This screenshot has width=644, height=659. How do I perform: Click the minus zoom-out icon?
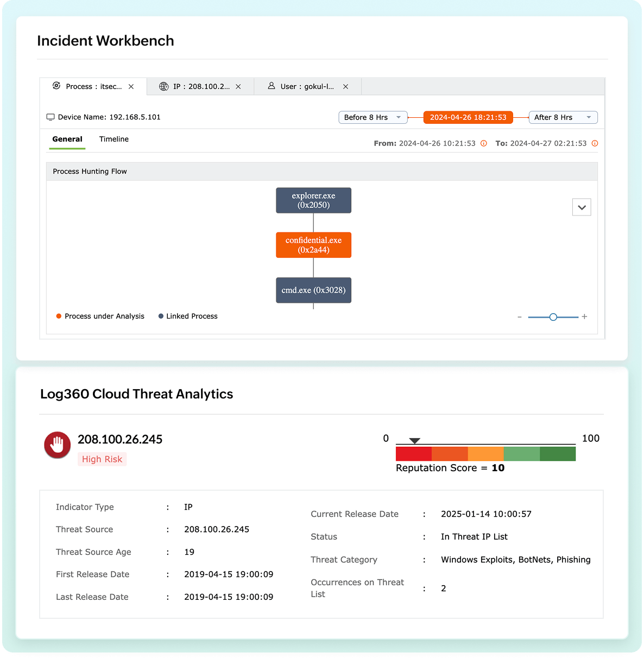[520, 317]
